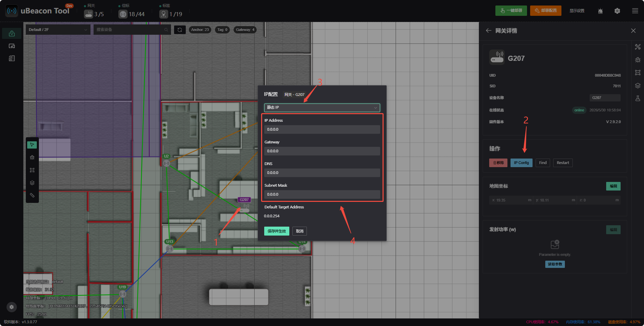This screenshot has width=644, height=326.
Task: Expand the Default / 2F floor dropdown
Action: point(58,30)
